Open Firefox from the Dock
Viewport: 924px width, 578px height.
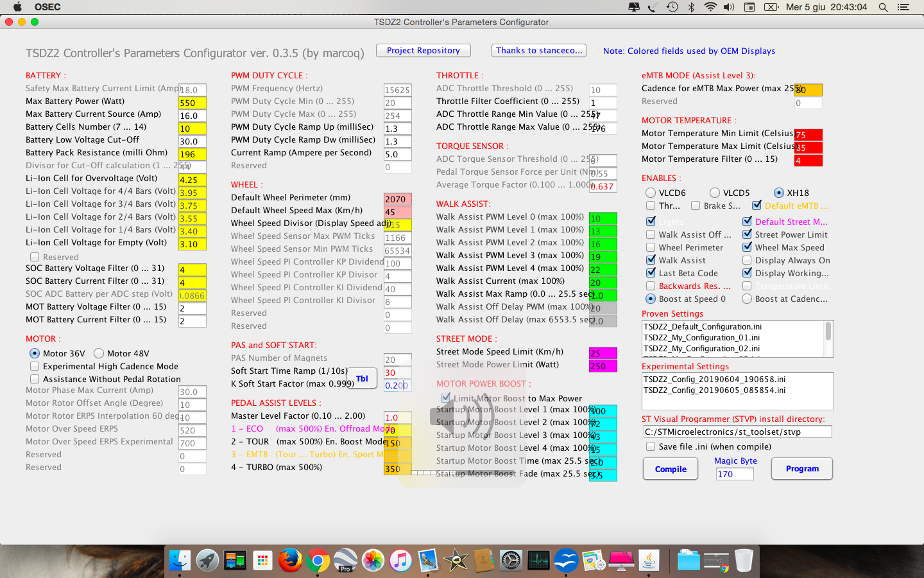290,561
